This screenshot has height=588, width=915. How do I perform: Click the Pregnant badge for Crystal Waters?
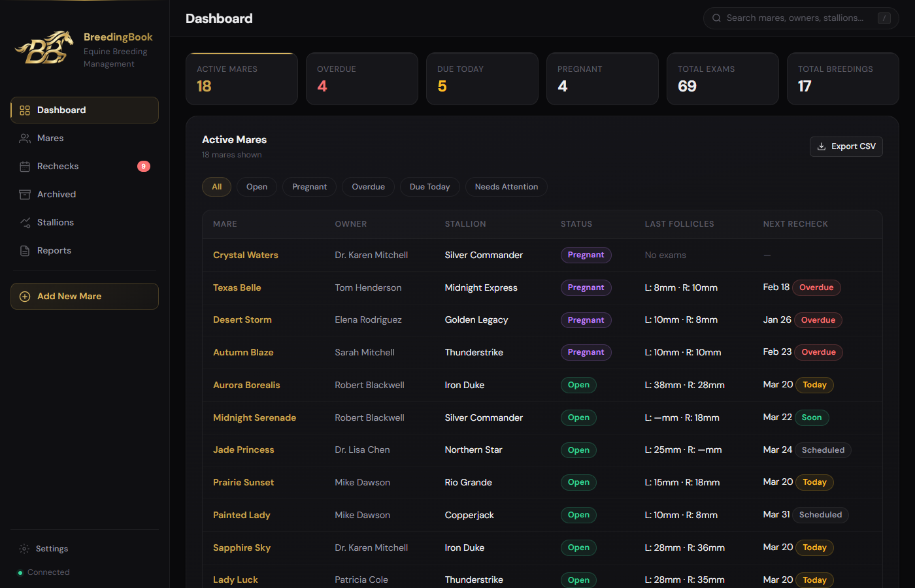[586, 255]
